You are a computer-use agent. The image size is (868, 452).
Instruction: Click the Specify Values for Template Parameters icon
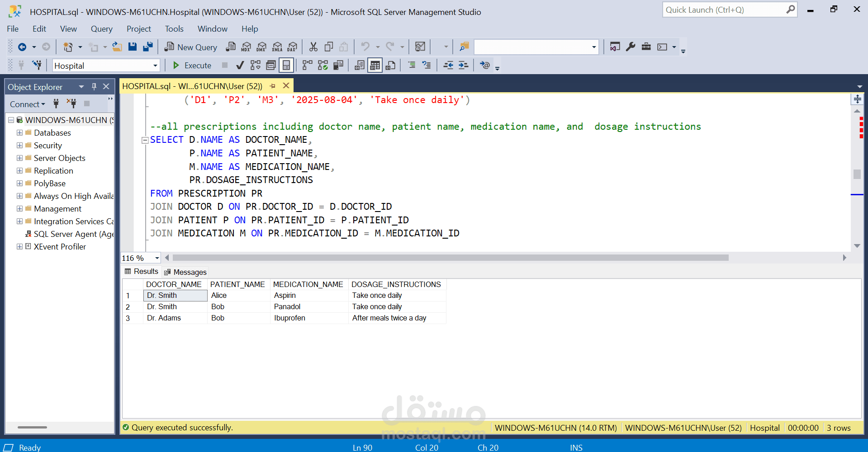click(x=485, y=65)
